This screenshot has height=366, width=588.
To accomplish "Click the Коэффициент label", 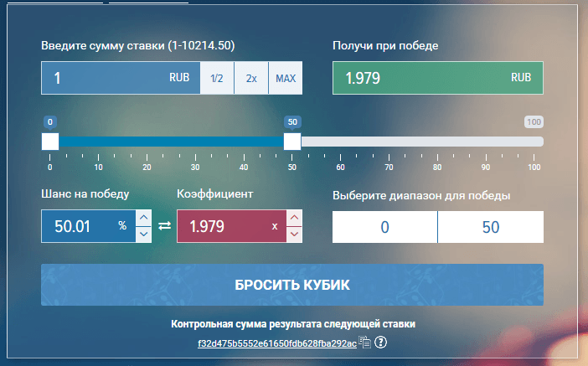I will point(215,193).
